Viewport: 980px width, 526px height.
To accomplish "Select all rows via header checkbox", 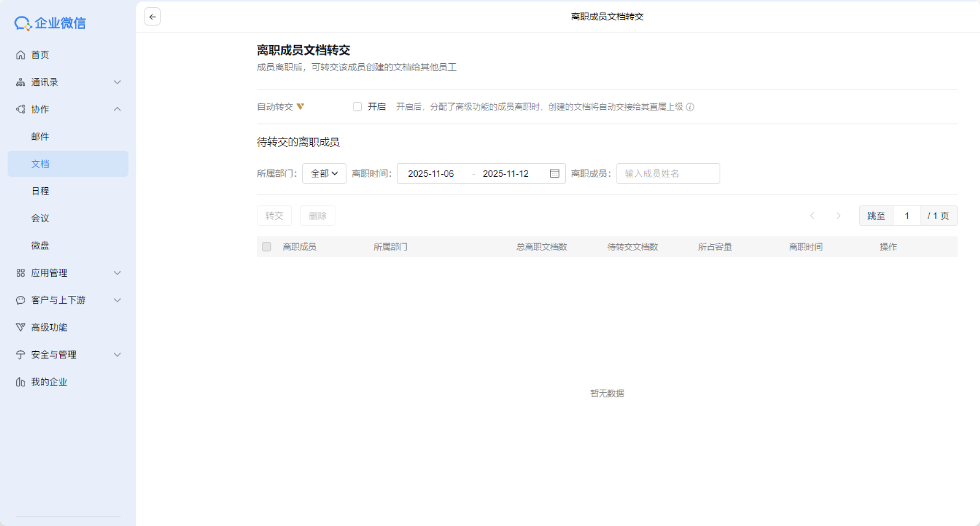I will (267, 247).
